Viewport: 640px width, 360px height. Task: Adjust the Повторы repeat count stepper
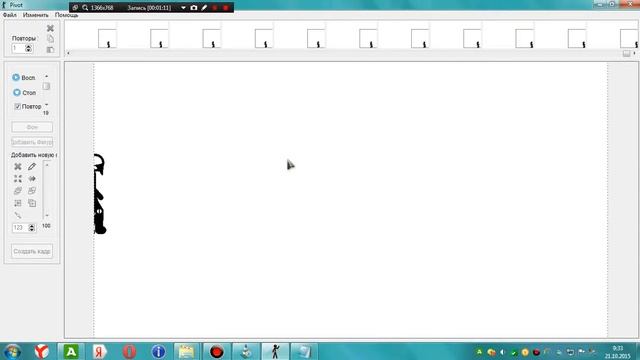29,48
